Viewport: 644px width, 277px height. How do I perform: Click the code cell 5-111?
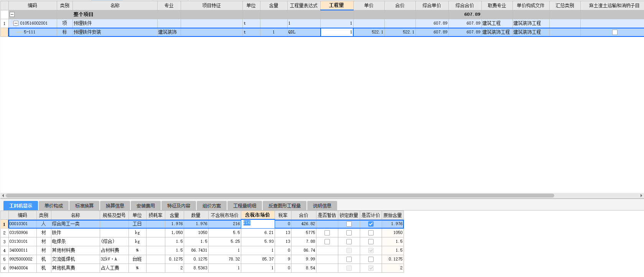[30, 32]
